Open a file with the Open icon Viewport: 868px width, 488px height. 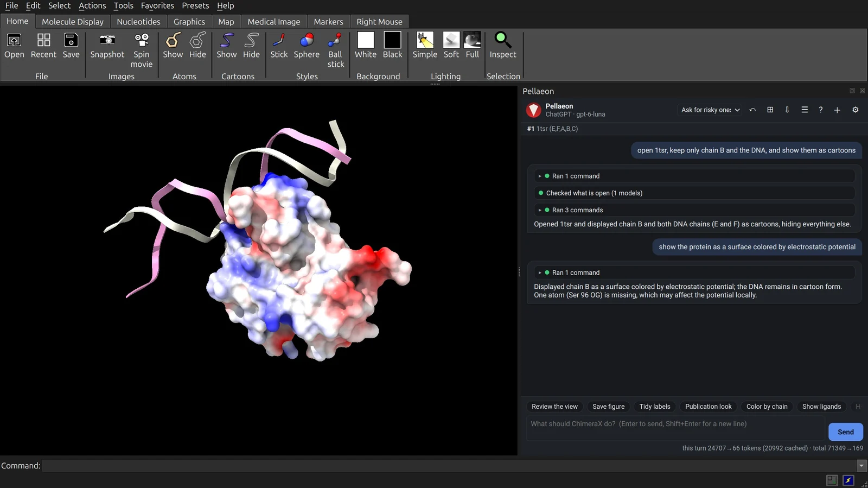tap(14, 45)
